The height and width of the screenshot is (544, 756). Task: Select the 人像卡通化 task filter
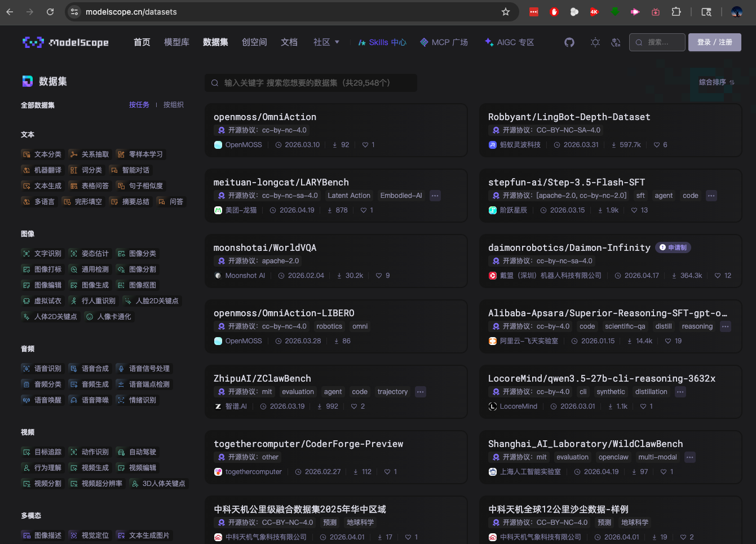108,317
